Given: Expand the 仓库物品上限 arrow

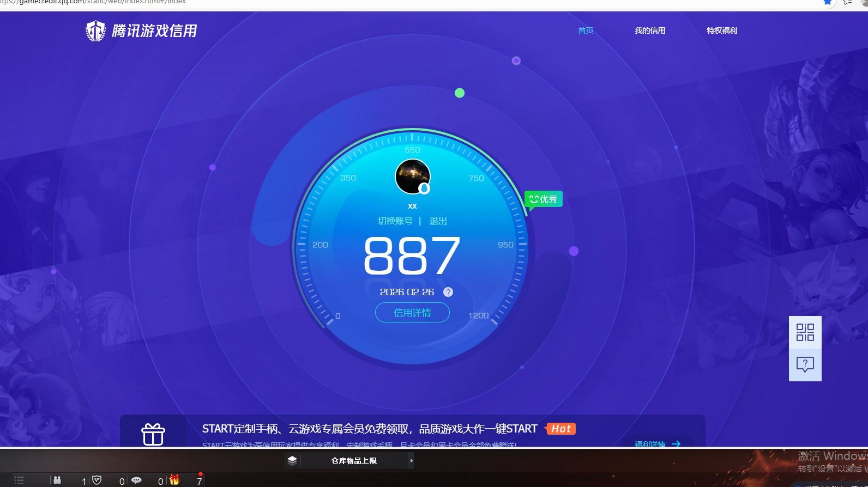Looking at the screenshot, I should pos(412,461).
